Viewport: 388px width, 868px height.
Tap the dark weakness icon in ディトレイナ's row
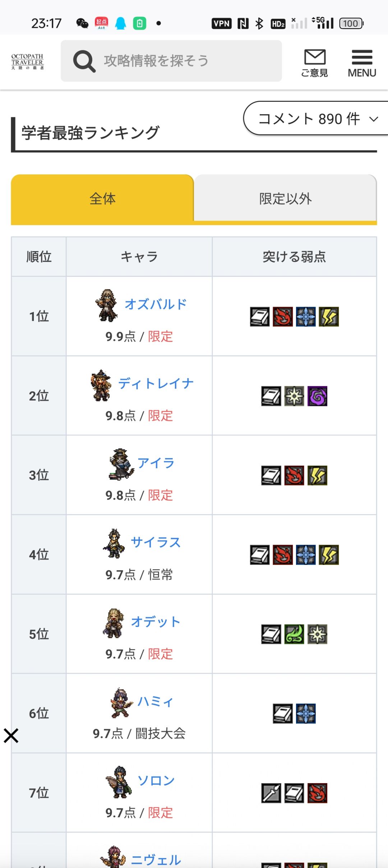point(317,396)
